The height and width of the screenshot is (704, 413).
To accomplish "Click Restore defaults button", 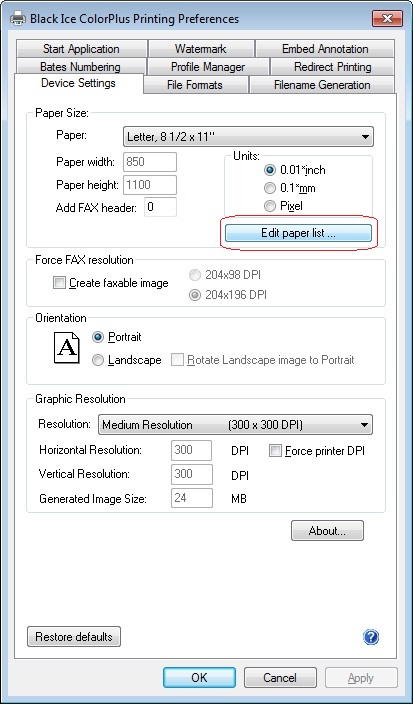I will 74,637.
